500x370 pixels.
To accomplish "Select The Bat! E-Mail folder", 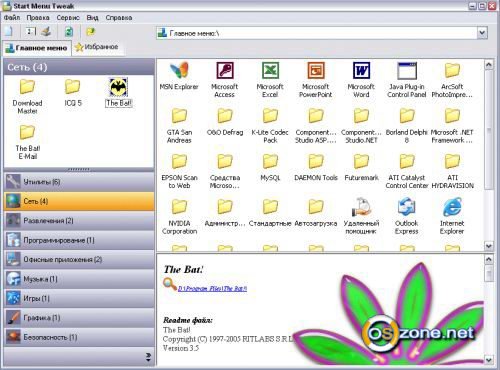I will (27, 132).
